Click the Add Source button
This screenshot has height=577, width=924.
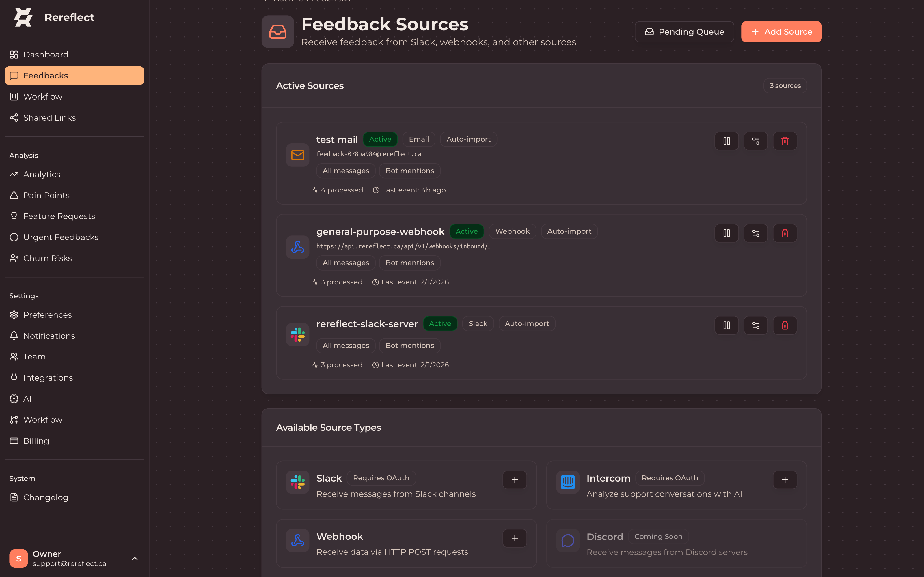(x=781, y=32)
